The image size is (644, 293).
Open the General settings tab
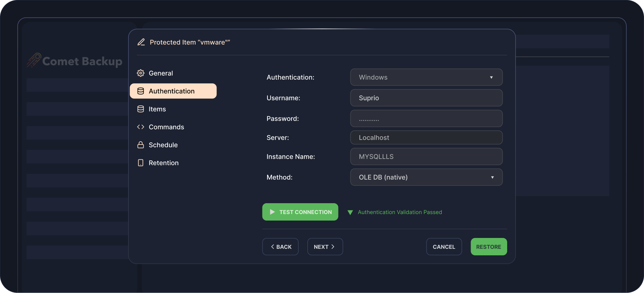(x=161, y=73)
